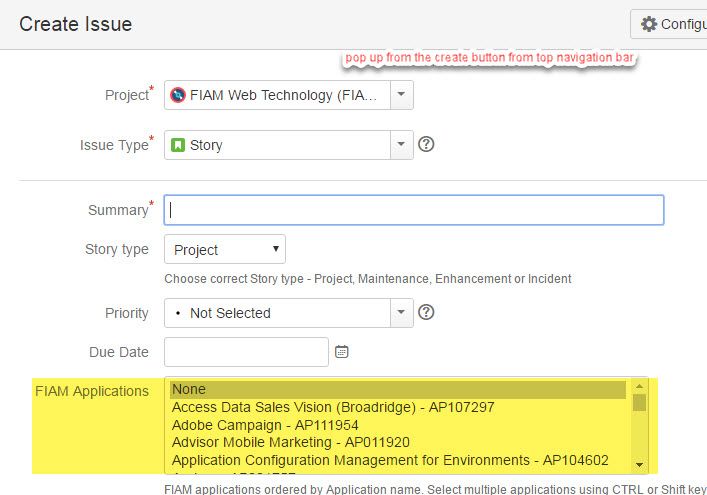This screenshot has height=495, width=707.
Task: Click the Issue Type field label
Action: pyautogui.click(x=116, y=144)
